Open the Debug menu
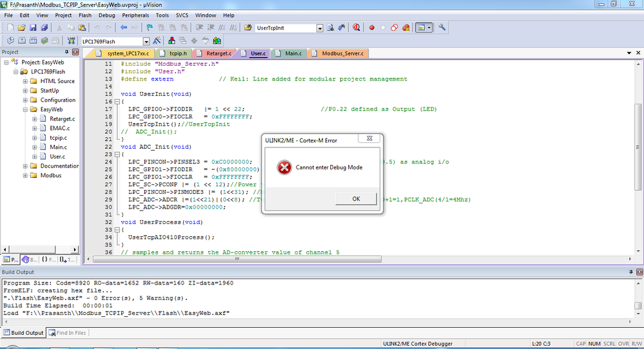The width and height of the screenshot is (644, 349). [107, 15]
